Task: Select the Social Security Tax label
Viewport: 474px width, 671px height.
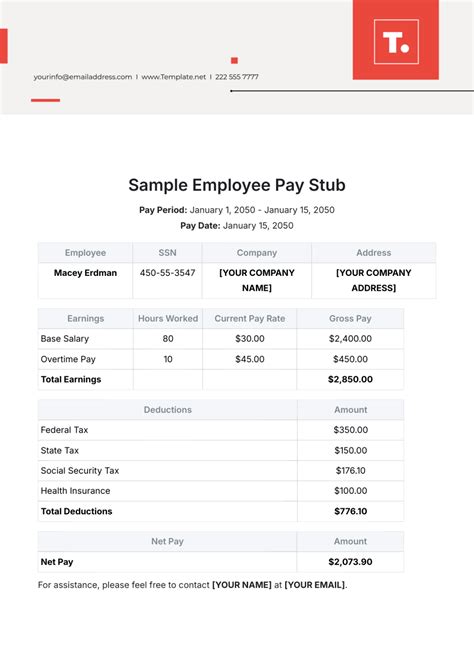Action: coord(80,471)
